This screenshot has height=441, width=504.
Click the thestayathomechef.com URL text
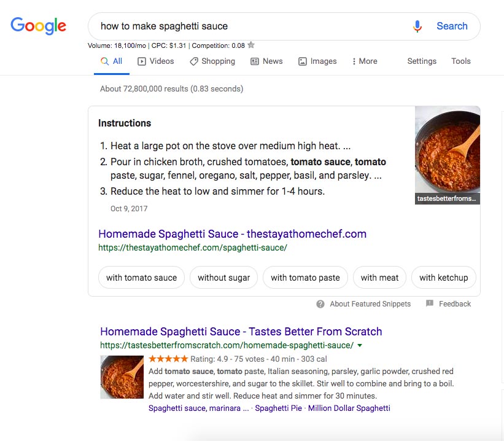pyautogui.click(x=193, y=248)
